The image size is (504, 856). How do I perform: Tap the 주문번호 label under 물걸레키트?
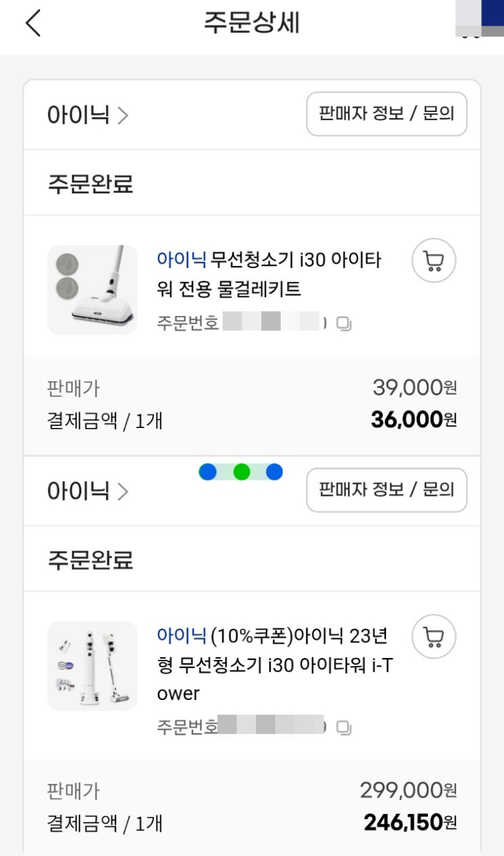pos(188,323)
